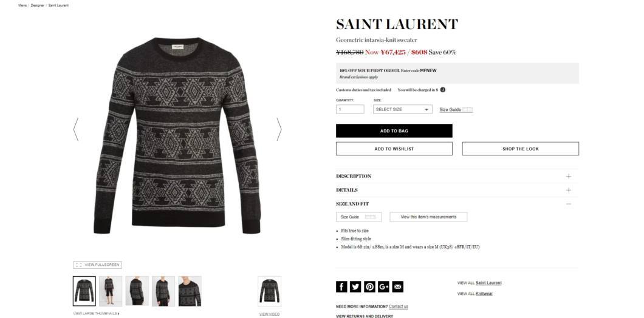Show previous product image arrow
The height and width of the screenshot is (318, 644).
coord(76,129)
